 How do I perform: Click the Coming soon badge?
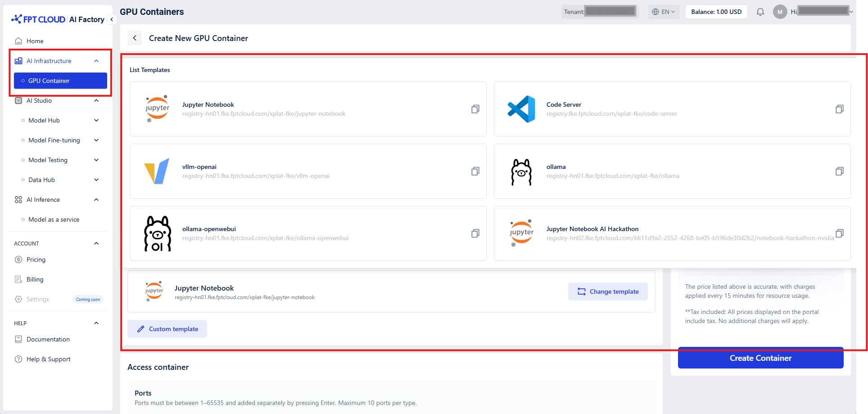88,299
